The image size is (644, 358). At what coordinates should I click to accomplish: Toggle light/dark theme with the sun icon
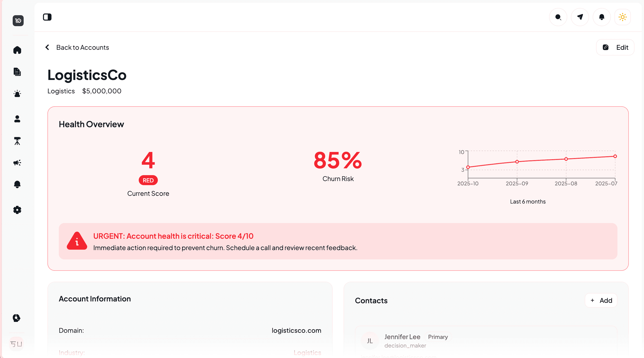(x=623, y=17)
